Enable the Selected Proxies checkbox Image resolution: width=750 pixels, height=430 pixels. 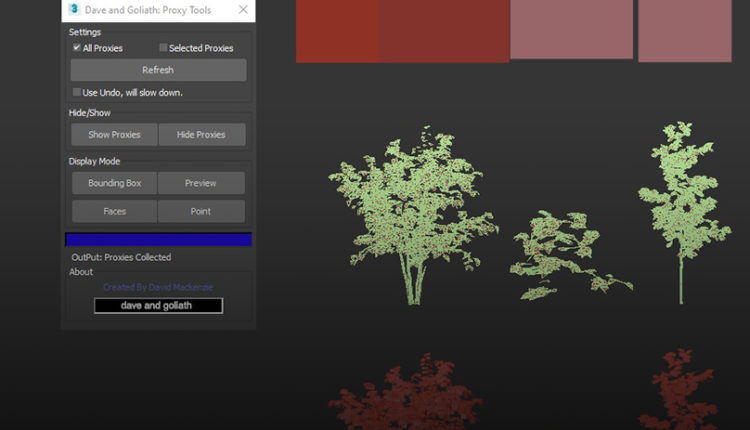point(163,48)
